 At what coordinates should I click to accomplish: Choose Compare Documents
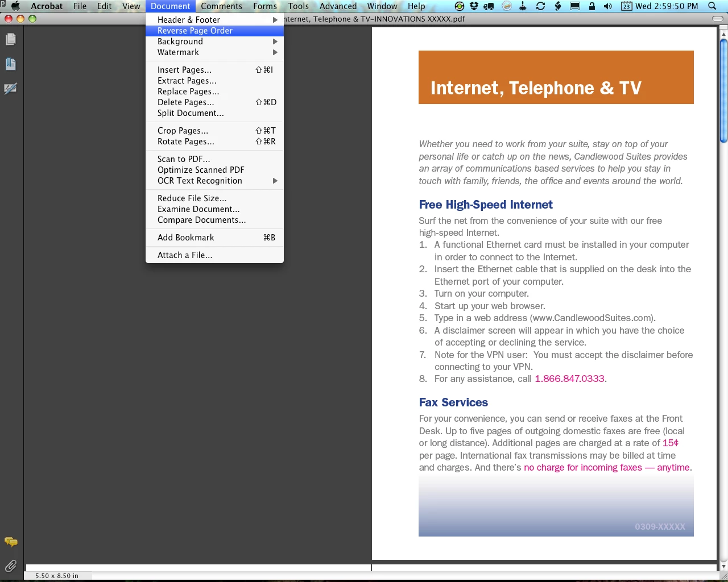click(x=214, y=220)
